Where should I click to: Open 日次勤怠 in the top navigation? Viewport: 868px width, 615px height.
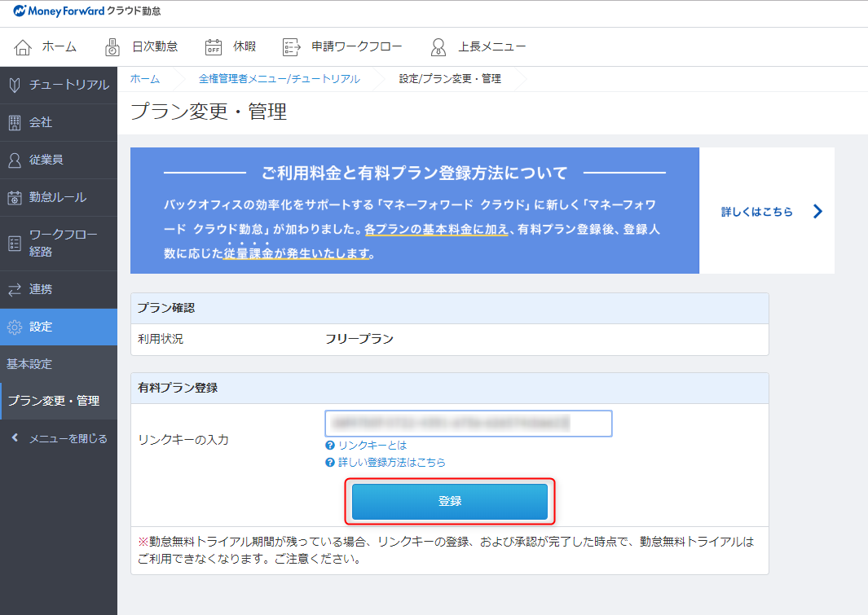click(x=155, y=46)
